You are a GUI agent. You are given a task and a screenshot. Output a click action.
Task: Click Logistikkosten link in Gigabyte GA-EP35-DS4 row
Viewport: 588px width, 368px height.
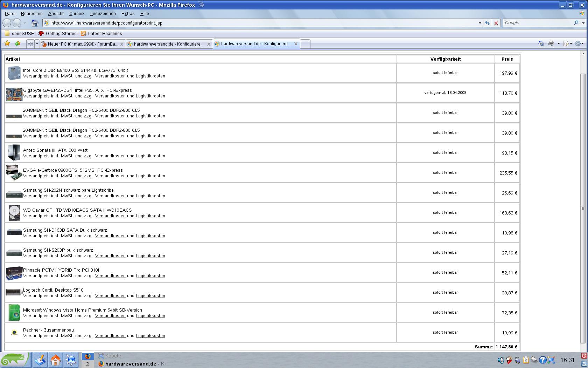pos(150,96)
